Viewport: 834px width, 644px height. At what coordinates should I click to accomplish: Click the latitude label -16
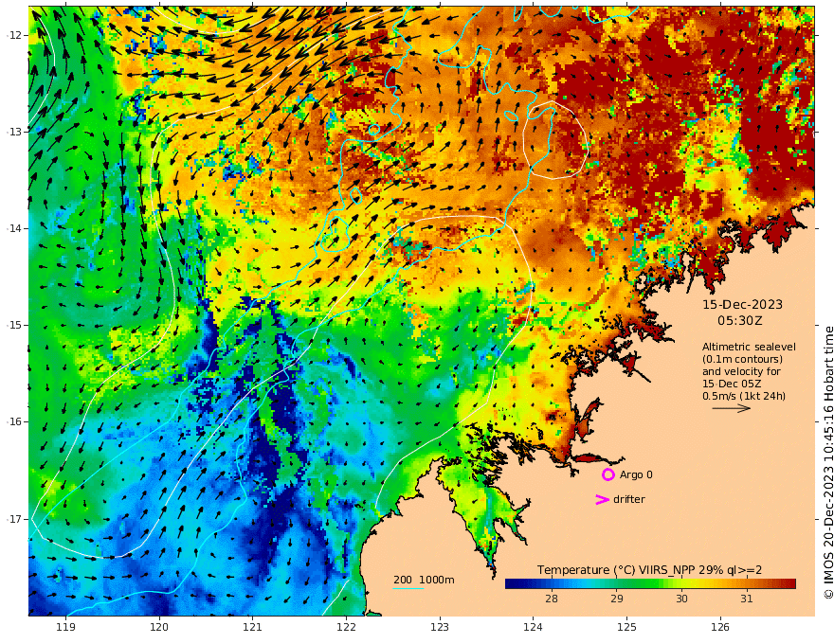click(x=12, y=421)
